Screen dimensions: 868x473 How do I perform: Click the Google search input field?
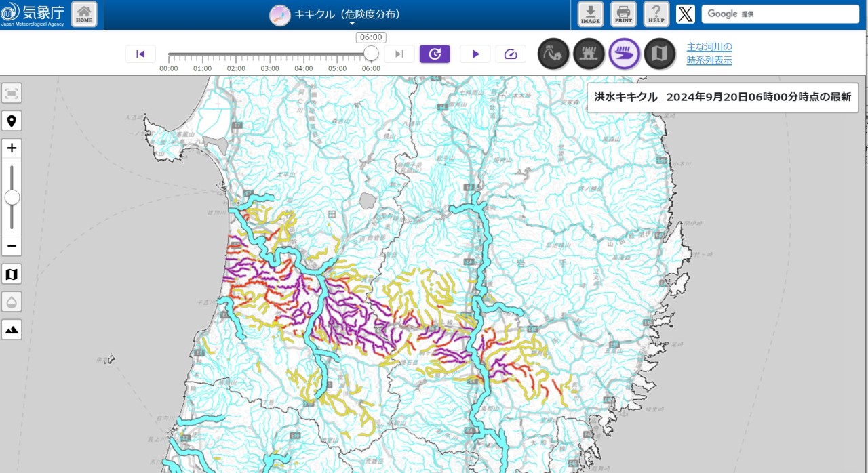point(780,14)
